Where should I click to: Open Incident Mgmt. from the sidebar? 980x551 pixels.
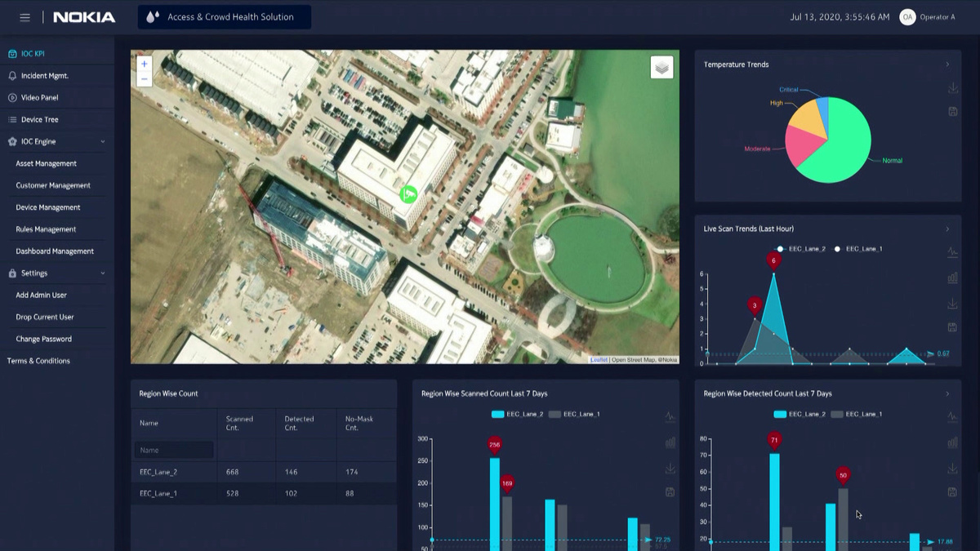[44, 76]
